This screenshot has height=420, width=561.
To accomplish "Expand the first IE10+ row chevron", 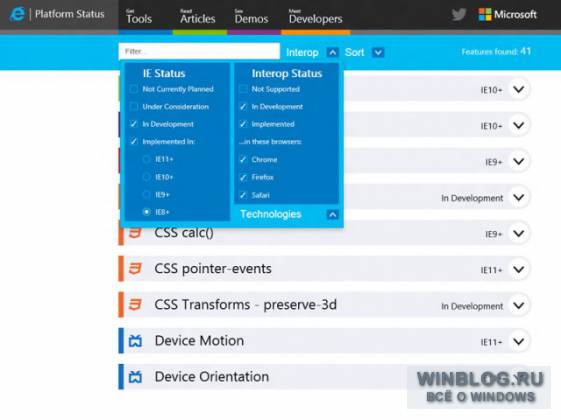I will click(x=519, y=89).
